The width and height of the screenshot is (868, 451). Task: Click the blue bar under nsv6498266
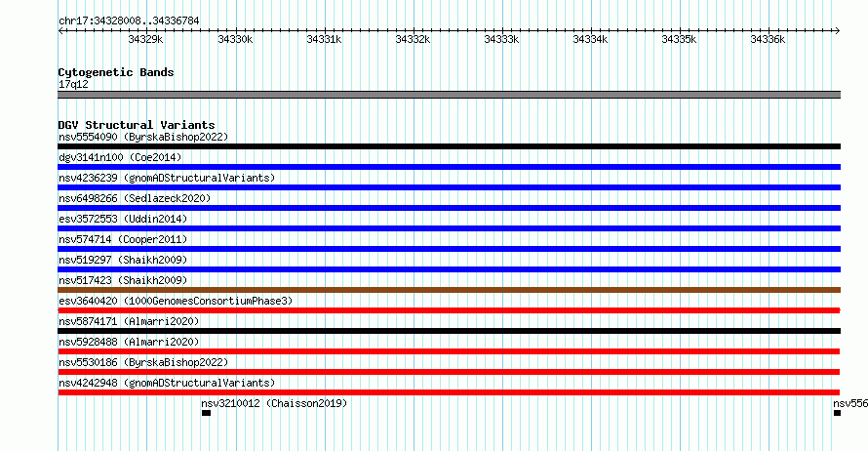click(449, 208)
